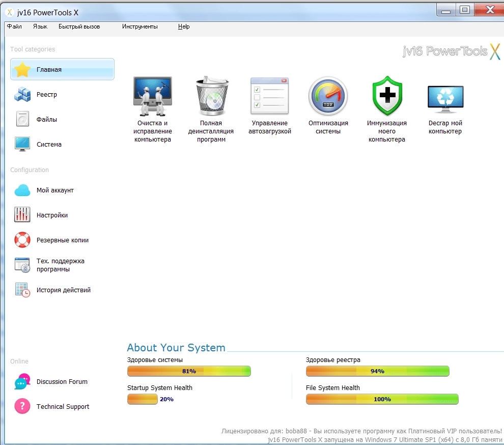The width and height of the screenshot is (504, 445).
Task: Click the Online section heading
Action: [19, 361]
